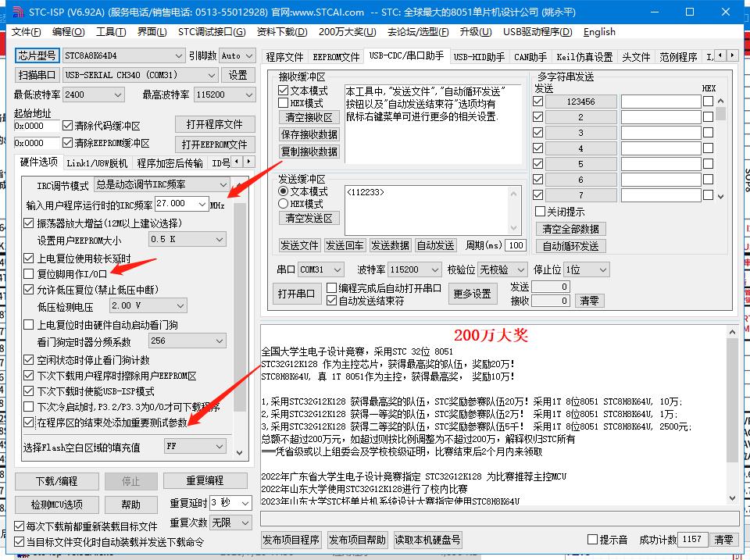
Task: Click the 200万大奖 info panel scrollbar thumb
Action: pos(732,400)
